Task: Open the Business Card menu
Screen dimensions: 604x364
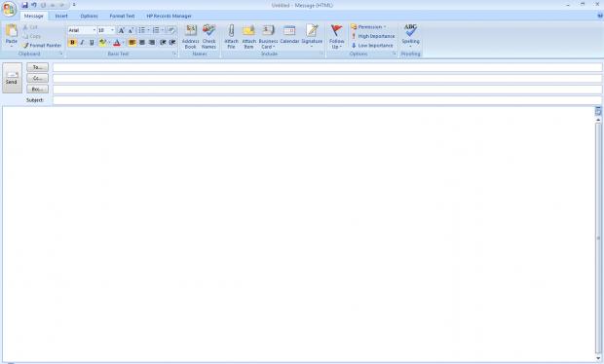Action: pos(268,37)
